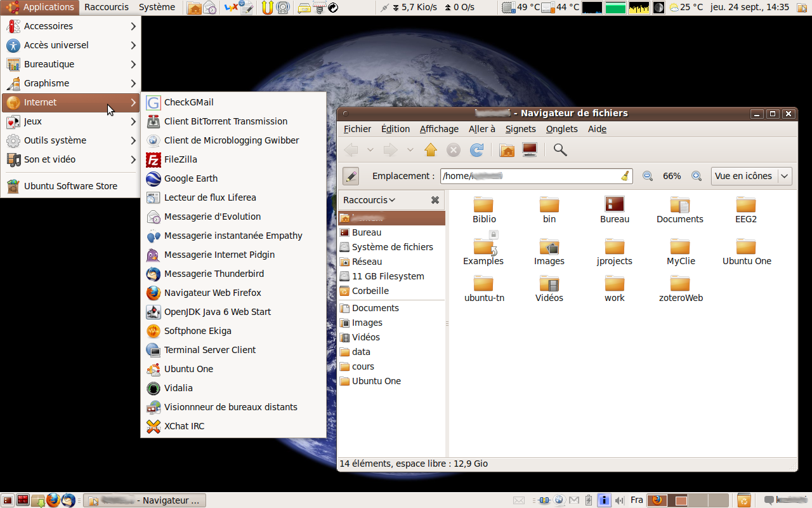812x508 pixels.
Task: Select 11 GB Filesystem in sidebar
Action: pyautogui.click(x=392, y=276)
